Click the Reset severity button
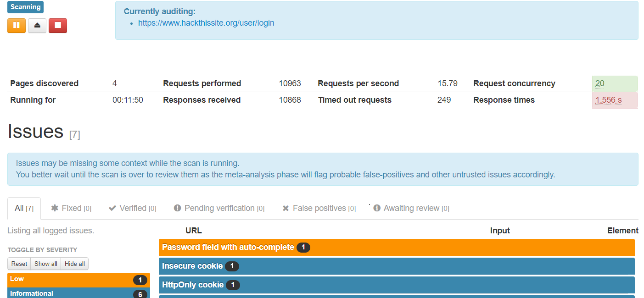The image size is (644, 298). point(19,264)
